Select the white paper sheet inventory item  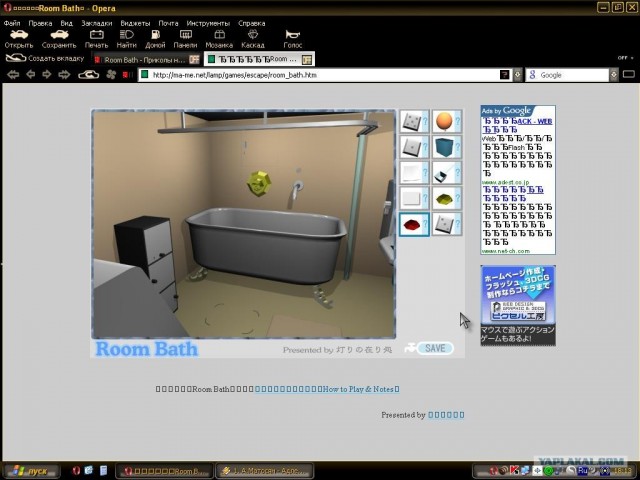coord(410,173)
